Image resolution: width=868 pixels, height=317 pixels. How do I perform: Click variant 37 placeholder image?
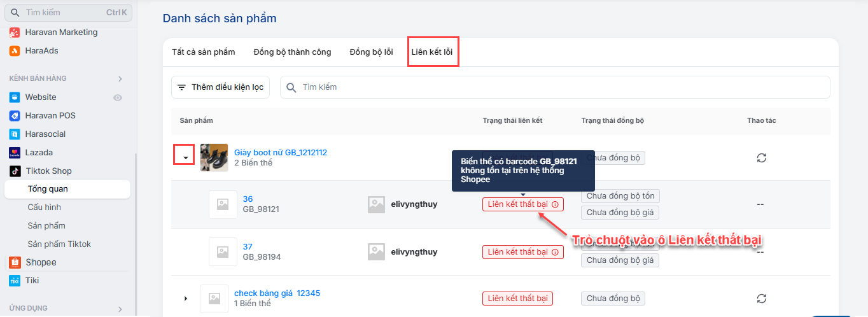[223, 252]
